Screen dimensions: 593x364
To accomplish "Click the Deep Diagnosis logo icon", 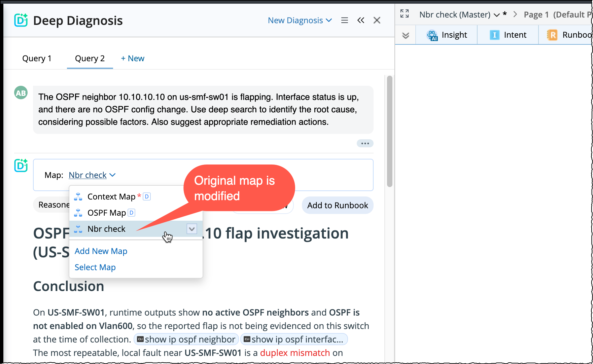I will (21, 20).
